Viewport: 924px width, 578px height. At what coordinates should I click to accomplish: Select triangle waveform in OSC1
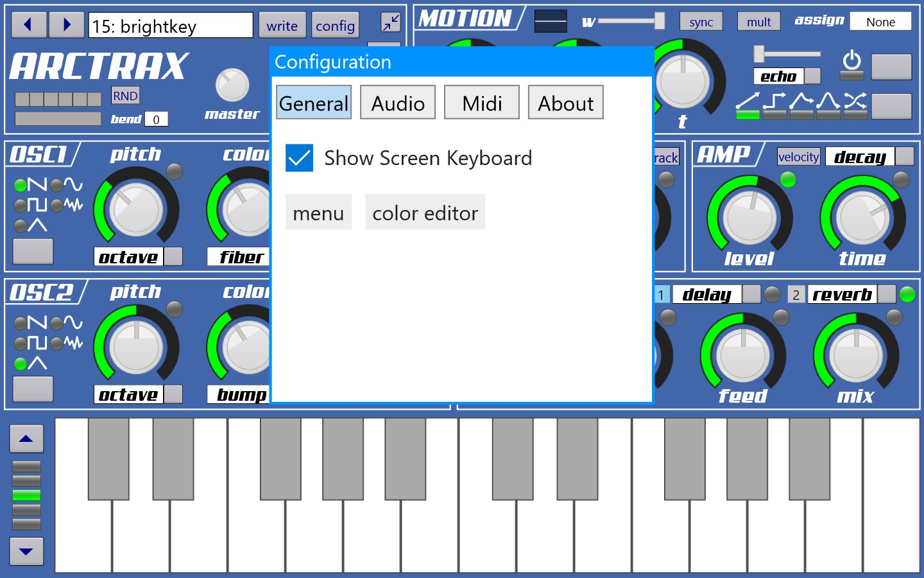[x=31, y=225]
